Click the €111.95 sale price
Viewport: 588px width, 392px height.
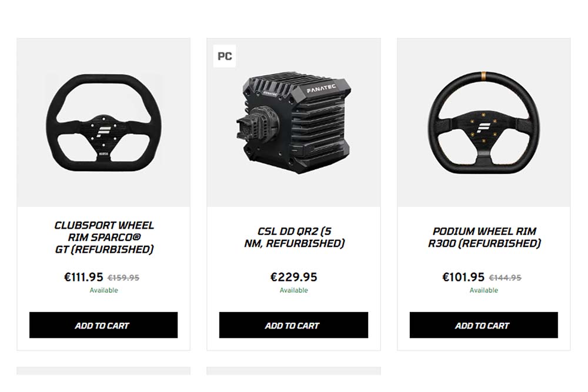tap(83, 277)
